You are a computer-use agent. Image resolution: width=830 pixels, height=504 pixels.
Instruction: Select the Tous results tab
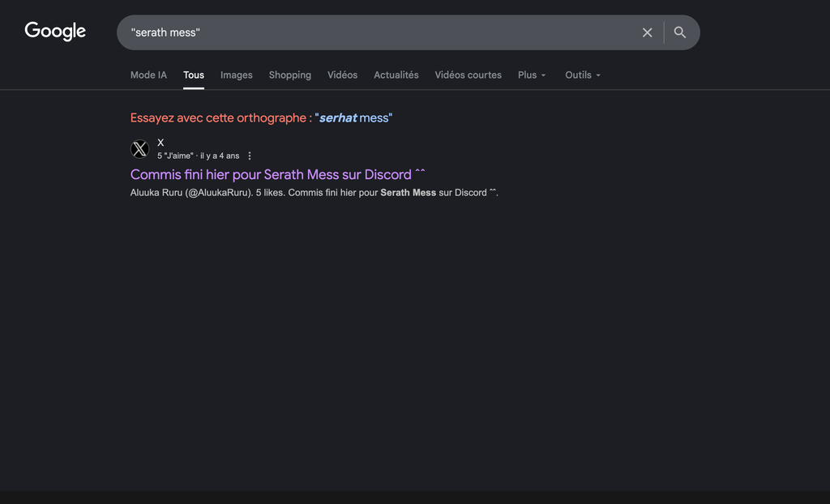pyautogui.click(x=194, y=75)
